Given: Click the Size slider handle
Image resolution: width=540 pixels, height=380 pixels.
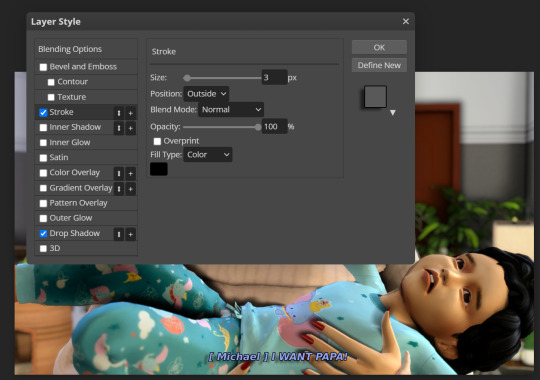Looking at the screenshot, I should point(187,78).
